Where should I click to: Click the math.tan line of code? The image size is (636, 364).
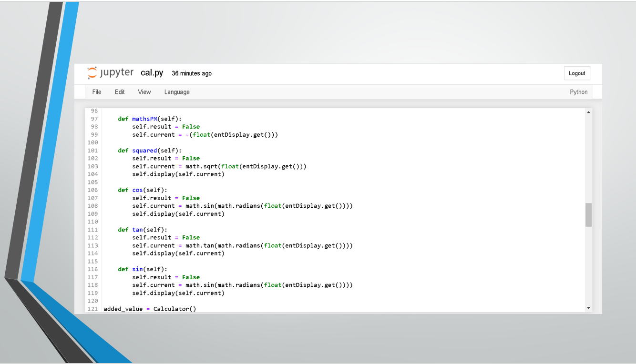243,245
